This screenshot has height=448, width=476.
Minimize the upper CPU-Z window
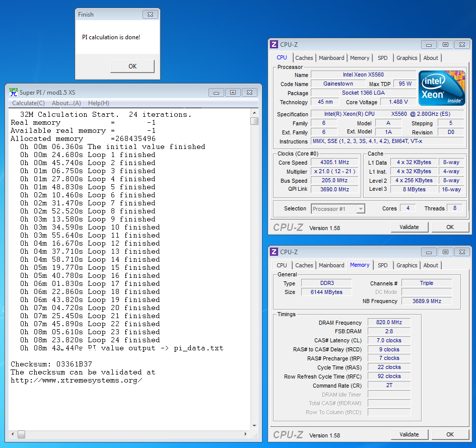[429, 45]
